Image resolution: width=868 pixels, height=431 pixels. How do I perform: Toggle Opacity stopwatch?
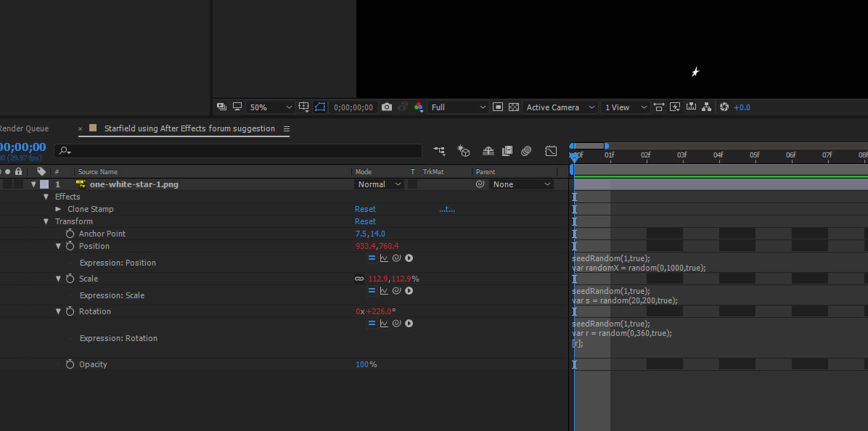pyautogui.click(x=70, y=364)
